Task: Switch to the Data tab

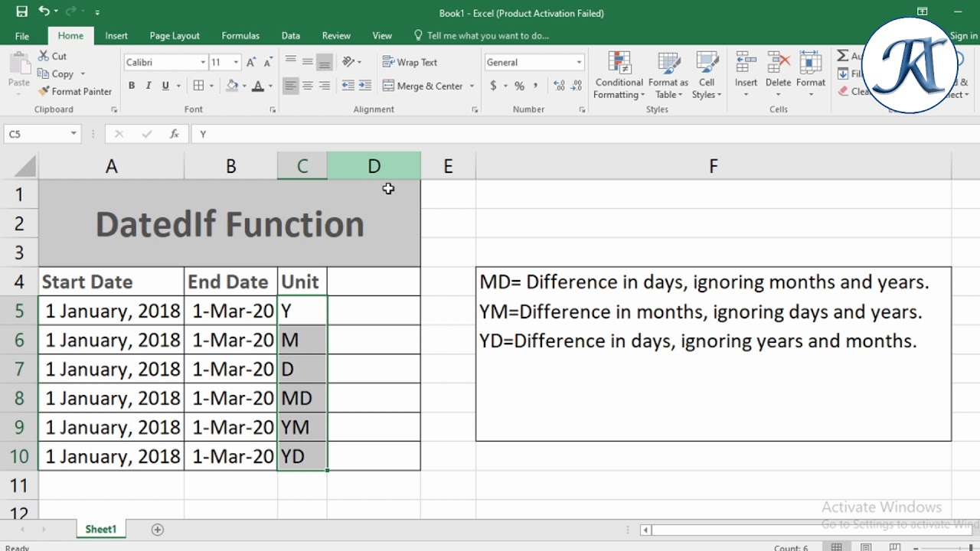Action: pos(291,36)
